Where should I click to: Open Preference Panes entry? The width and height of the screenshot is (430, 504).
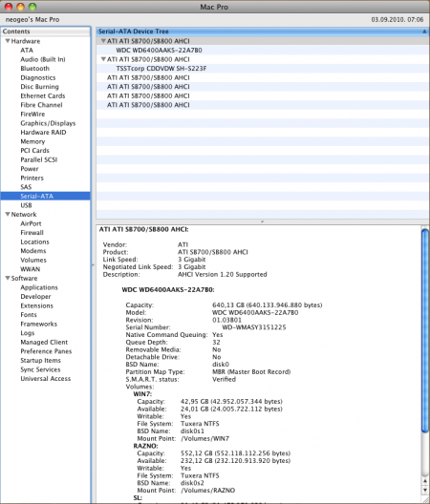point(46,351)
